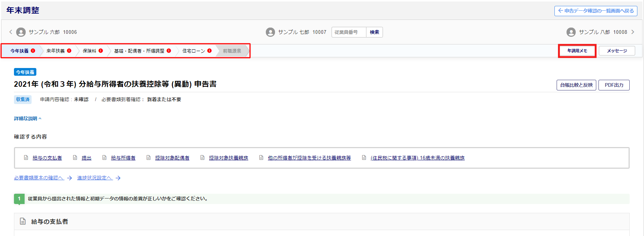Click document icon beside 控除対象扶養親族 link
The image size is (644, 236).
(x=202, y=157)
